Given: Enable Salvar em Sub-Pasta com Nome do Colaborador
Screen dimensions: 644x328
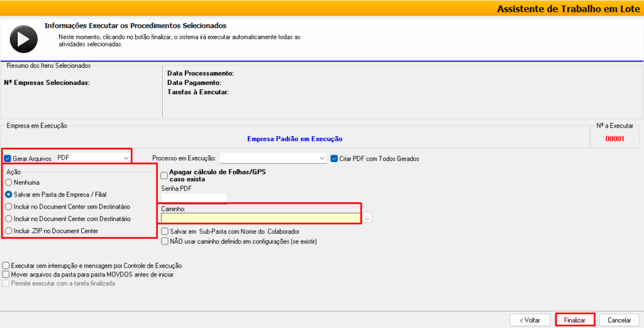Looking at the screenshot, I should pos(165,231).
